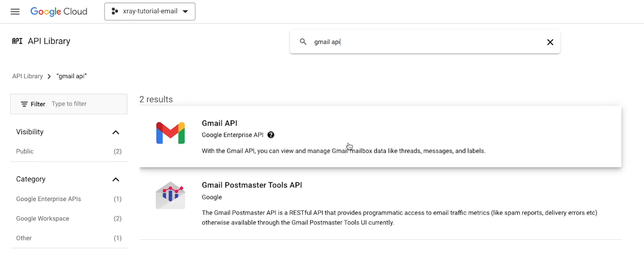Clear the search with the X icon

click(x=550, y=42)
